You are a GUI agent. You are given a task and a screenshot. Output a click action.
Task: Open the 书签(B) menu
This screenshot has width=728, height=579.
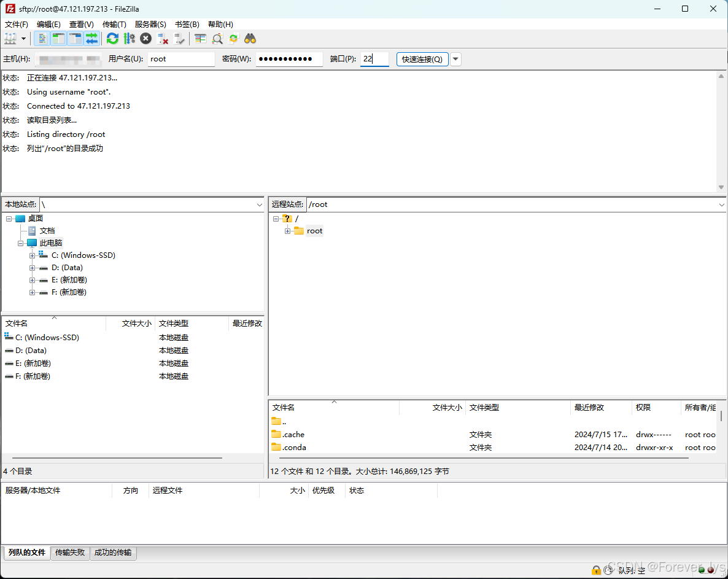click(187, 24)
